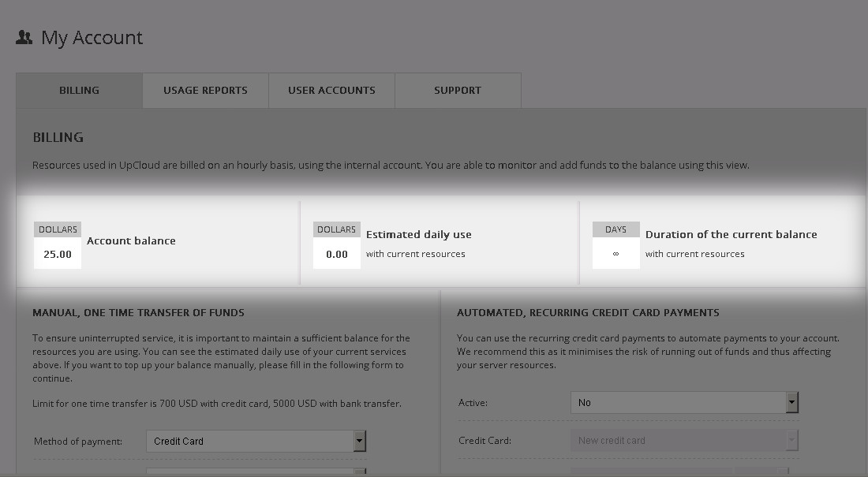The width and height of the screenshot is (868, 477).
Task: Click the My Account page heading
Action: click(92, 38)
